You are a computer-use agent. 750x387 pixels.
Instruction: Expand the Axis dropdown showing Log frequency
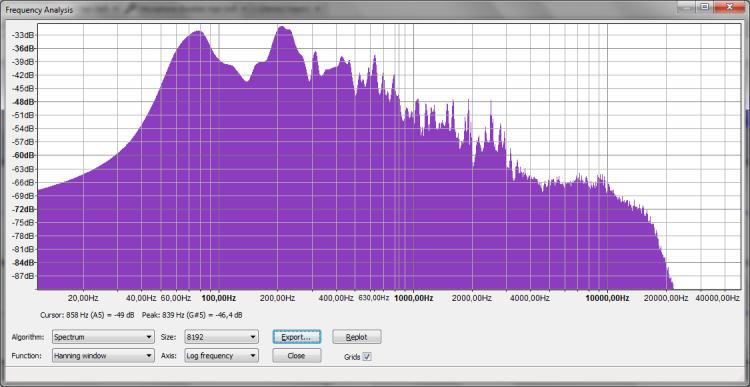[x=221, y=356]
